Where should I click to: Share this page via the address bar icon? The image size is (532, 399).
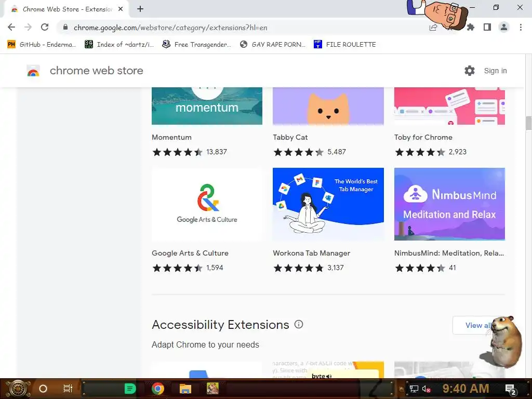pyautogui.click(x=433, y=28)
